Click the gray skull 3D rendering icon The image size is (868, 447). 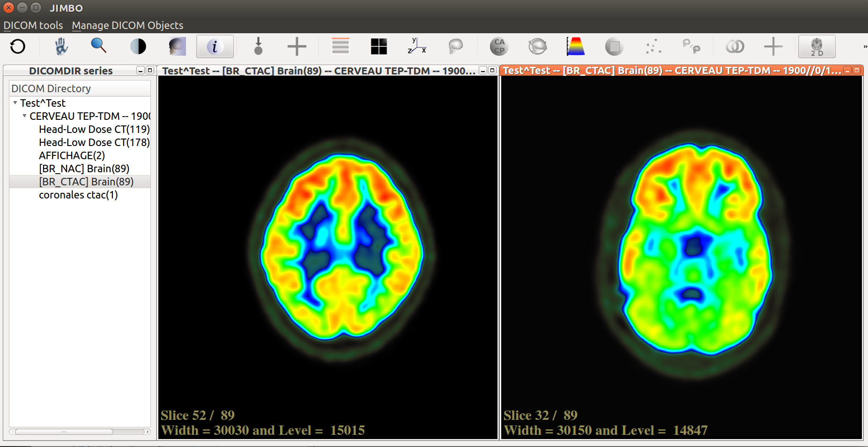[x=455, y=46]
